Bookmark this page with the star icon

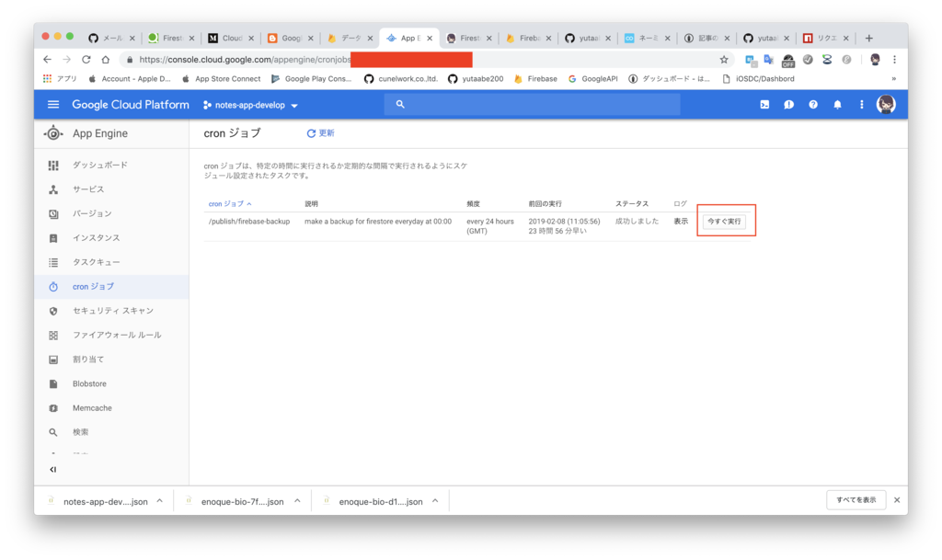pos(724,60)
